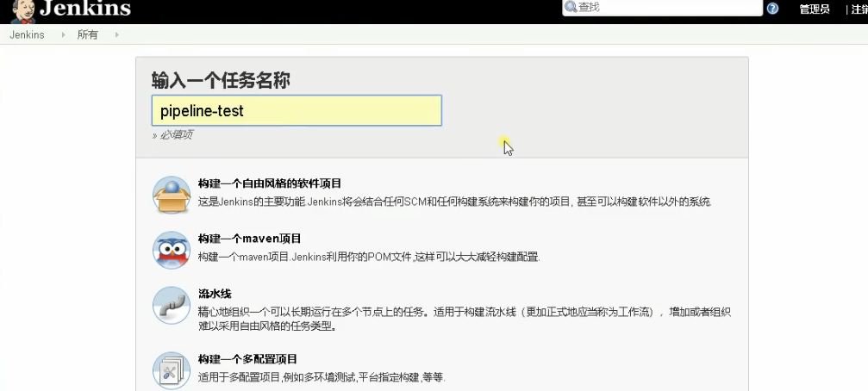Open the 管理员 user link
Screen dimensions: 868x391
[x=814, y=9]
